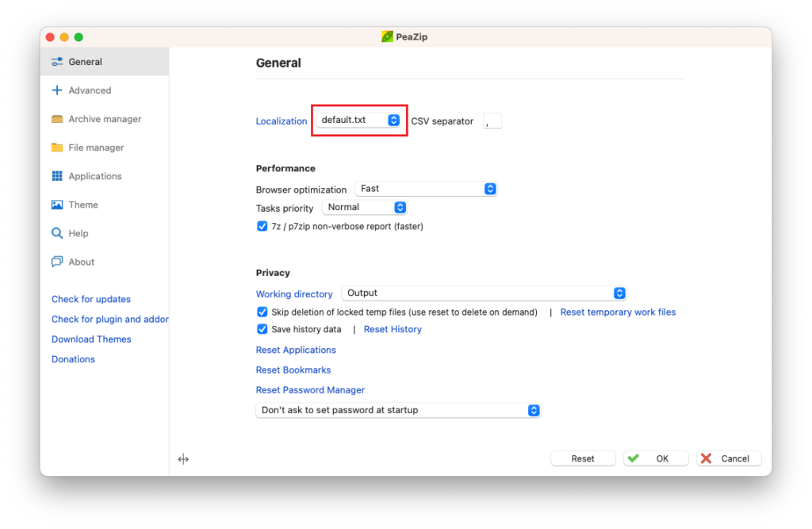Open the Browser optimization dropdown

[x=426, y=189]
